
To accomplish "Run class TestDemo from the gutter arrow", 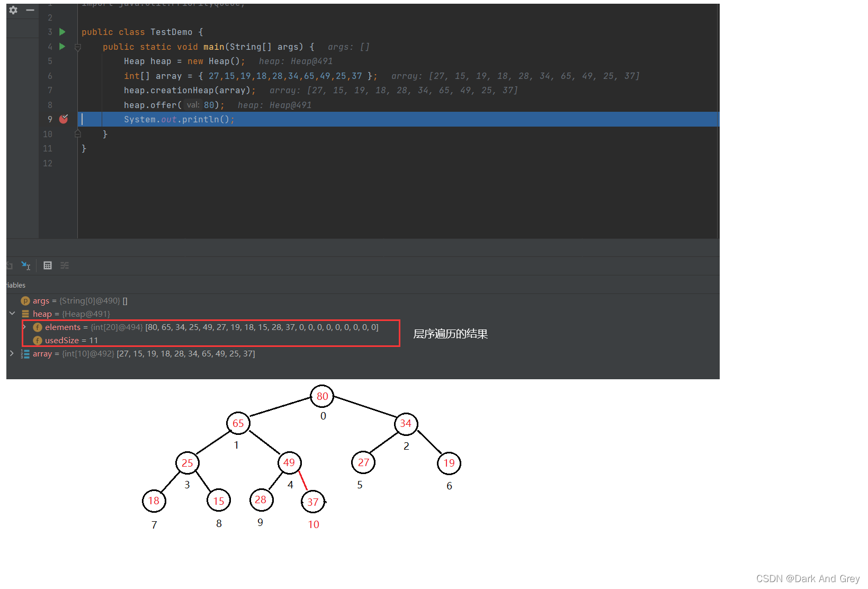I will 62,32.
